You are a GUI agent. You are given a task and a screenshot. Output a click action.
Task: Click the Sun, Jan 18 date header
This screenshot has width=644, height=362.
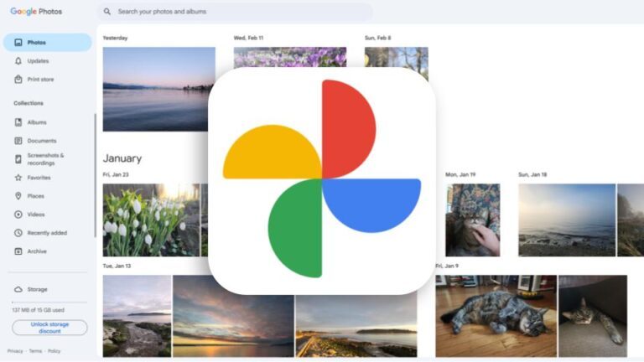coord(532,174)
